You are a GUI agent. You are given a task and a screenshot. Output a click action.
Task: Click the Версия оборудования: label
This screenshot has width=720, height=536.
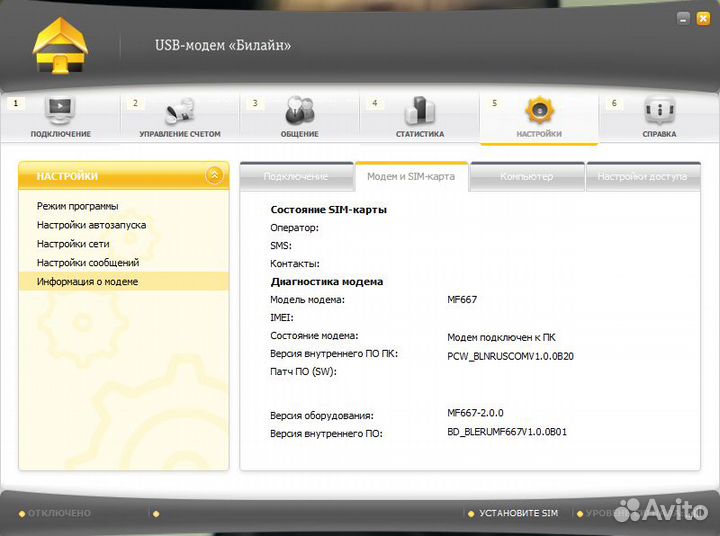321,416
